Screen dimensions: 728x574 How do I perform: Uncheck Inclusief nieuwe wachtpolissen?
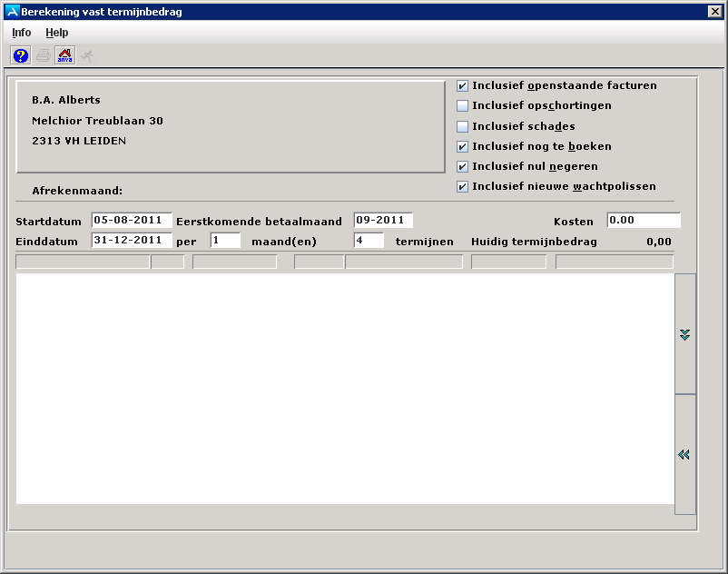click(463, 187)
